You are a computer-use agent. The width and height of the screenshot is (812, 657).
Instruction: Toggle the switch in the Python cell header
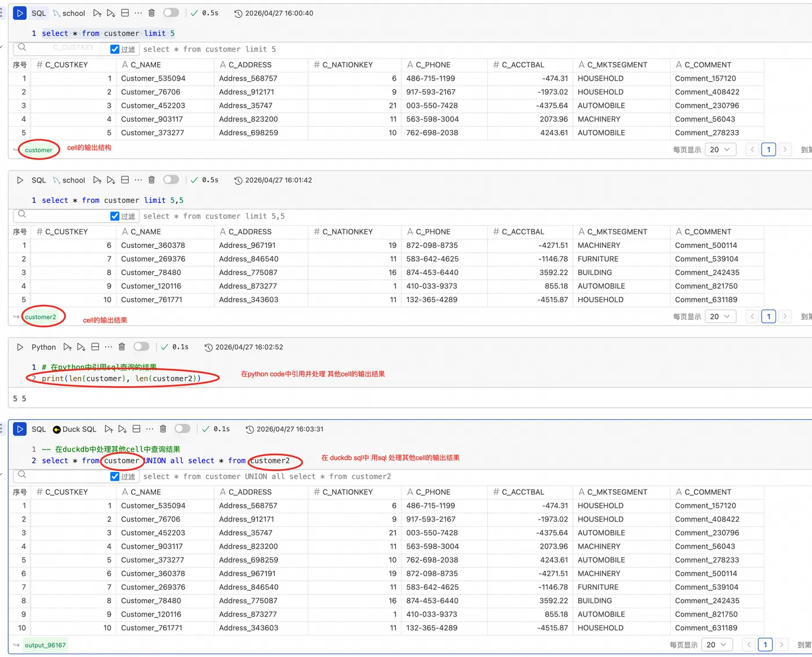click(x=142, y=347)
